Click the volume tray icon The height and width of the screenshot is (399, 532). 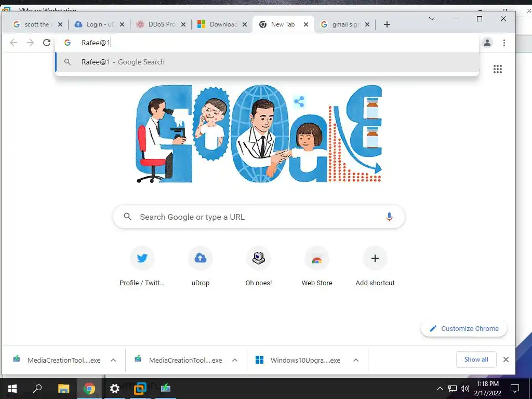[x=465, y=389]
